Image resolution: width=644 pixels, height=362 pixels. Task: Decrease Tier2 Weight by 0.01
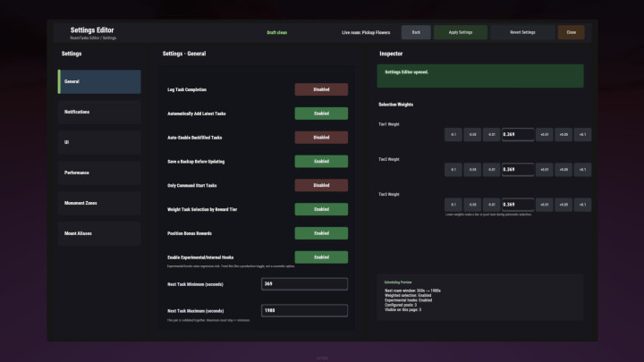[x=492, y=170]
